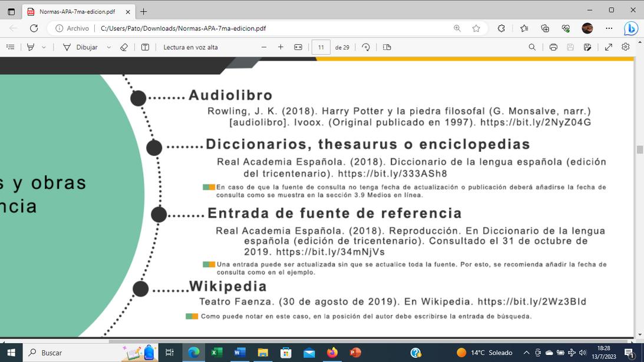The width and height of the screenshot is (644, 362).
Task: Search within the PDF
Action: coord(532,47)
